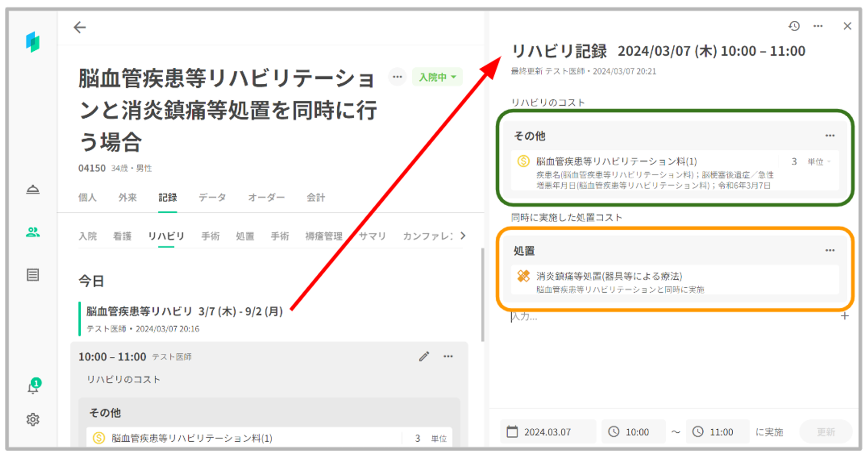868x457 pixels.
Task: Open the reception bell sidebar icon
Action: [x=33, y=190]
